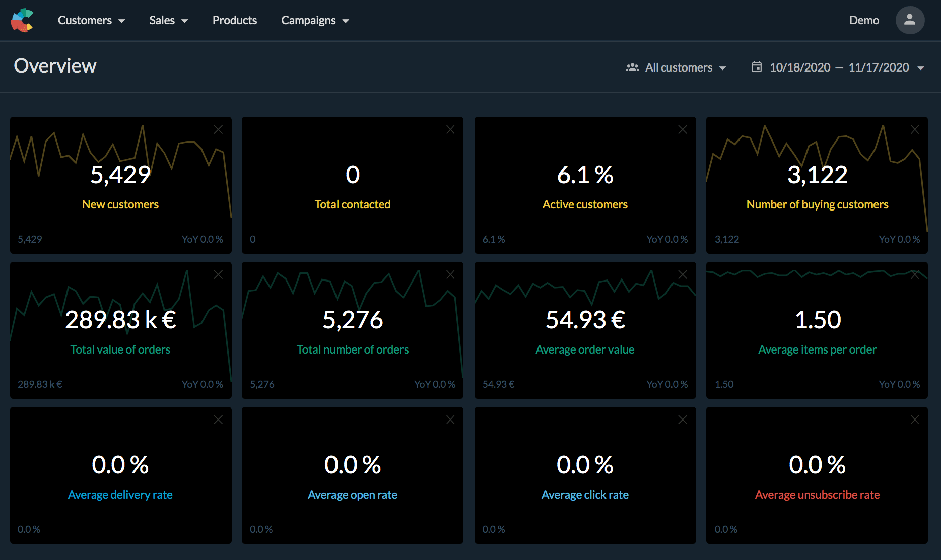Open the Sales menu
The image size is (941, 560).
coord(168,20)
